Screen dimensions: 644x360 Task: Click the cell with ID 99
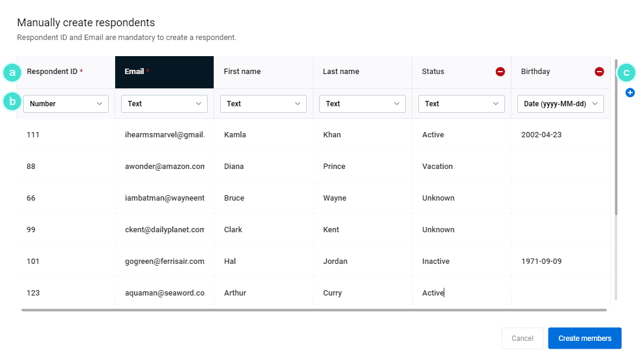coord(66,229)
